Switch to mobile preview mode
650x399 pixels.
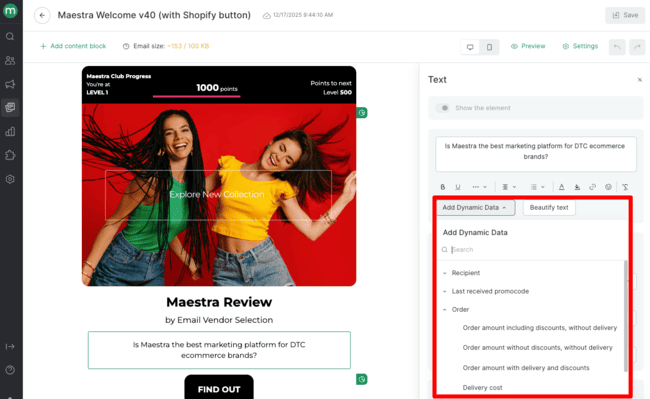[x=489, y=47]
